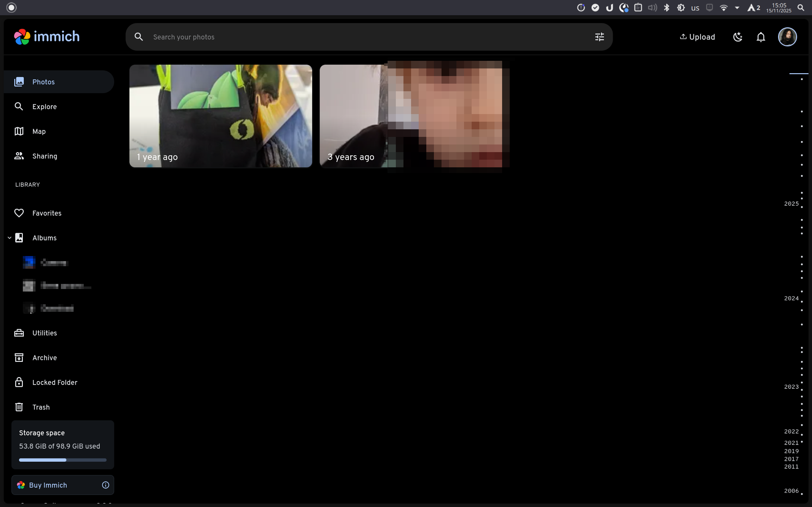812x507 pixels.
Task: Click Buy Immich info icon
Action: (105, 485)
